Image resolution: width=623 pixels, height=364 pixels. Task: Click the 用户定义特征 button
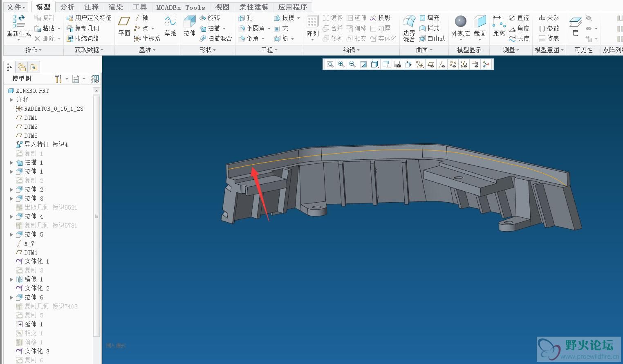pos(89,18)
